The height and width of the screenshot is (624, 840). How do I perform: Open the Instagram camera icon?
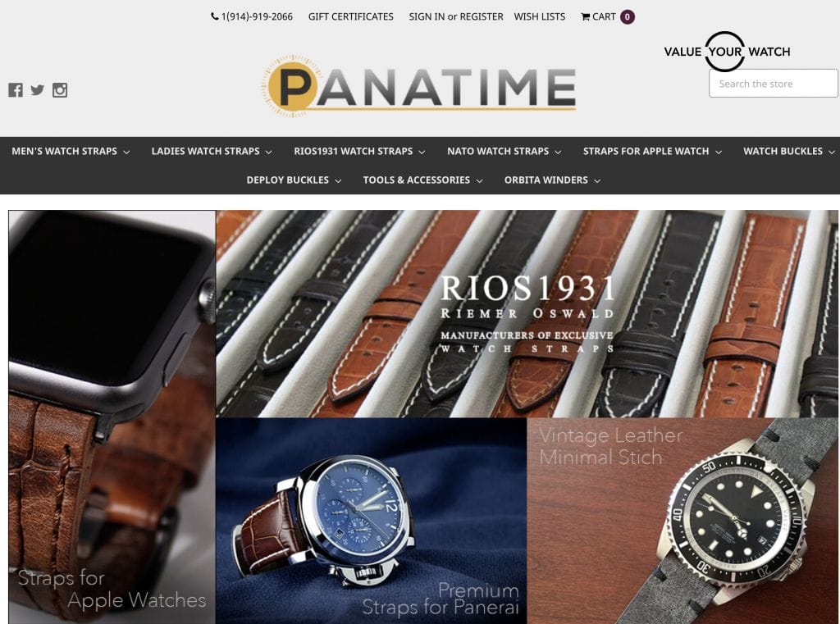click(60, 90)
